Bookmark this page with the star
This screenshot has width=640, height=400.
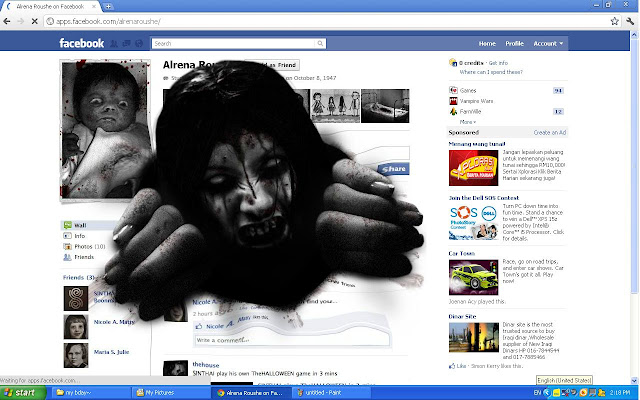click(614, 21)
